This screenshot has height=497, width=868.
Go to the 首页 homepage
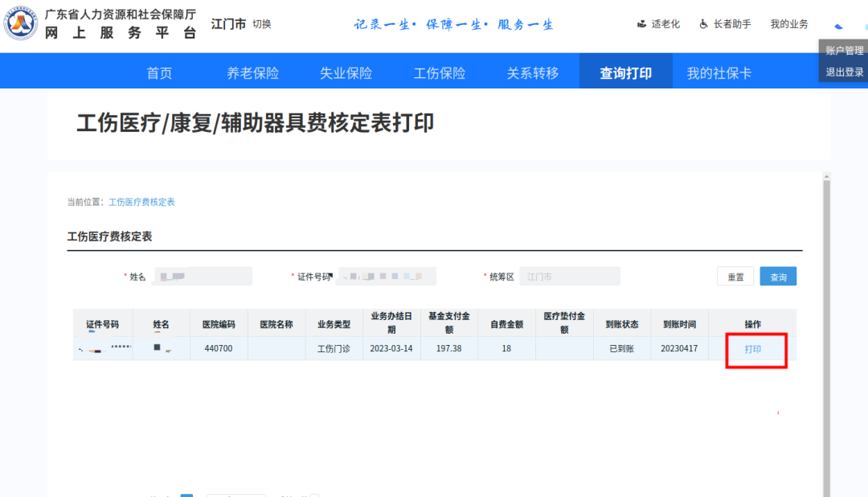[160, 72]
